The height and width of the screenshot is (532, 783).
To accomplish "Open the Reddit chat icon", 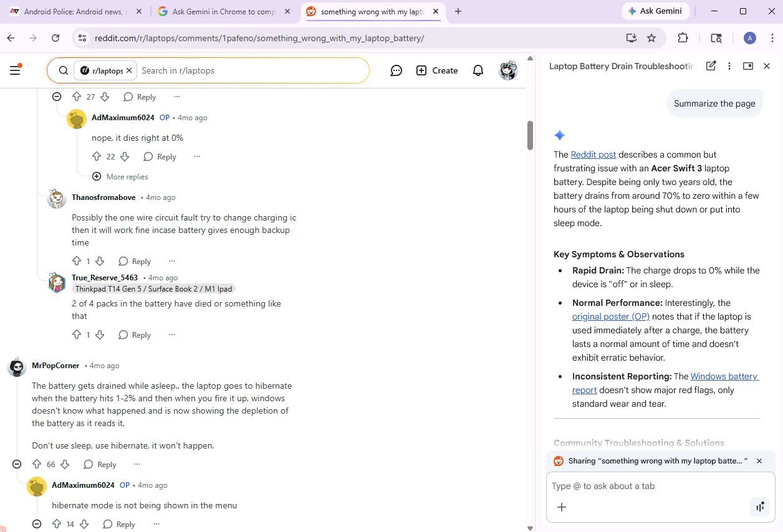I will (396, 70).
